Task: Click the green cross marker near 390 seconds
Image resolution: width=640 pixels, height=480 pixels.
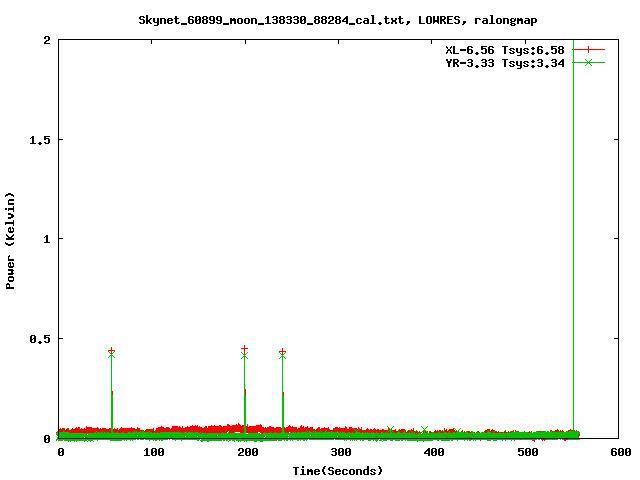Action: [x=424, y=429]
